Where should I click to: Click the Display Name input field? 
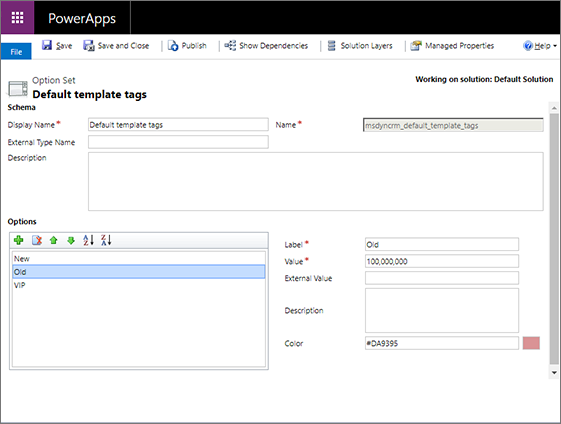(x=178, y=125)
